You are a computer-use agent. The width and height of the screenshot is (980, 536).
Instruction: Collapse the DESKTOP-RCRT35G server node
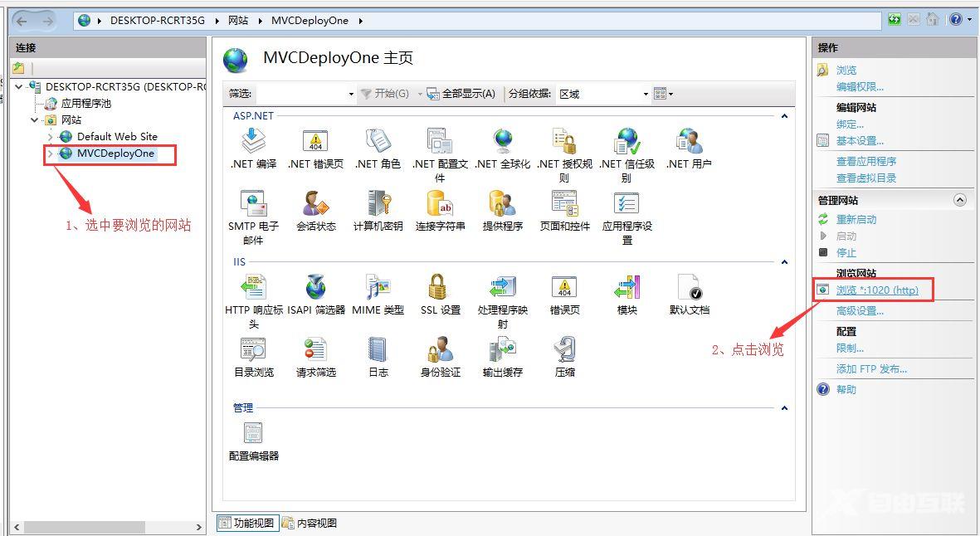pyautogui.click(x=19, y=87)
